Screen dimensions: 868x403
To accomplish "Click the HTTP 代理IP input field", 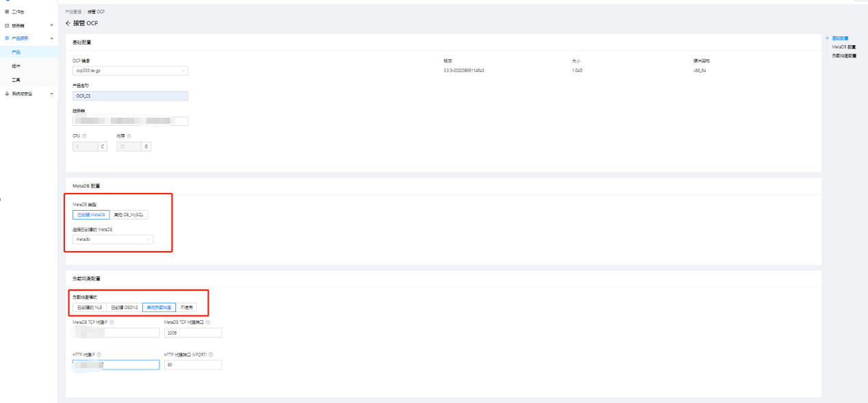I will pyautogui.click(x=116, y=365).
